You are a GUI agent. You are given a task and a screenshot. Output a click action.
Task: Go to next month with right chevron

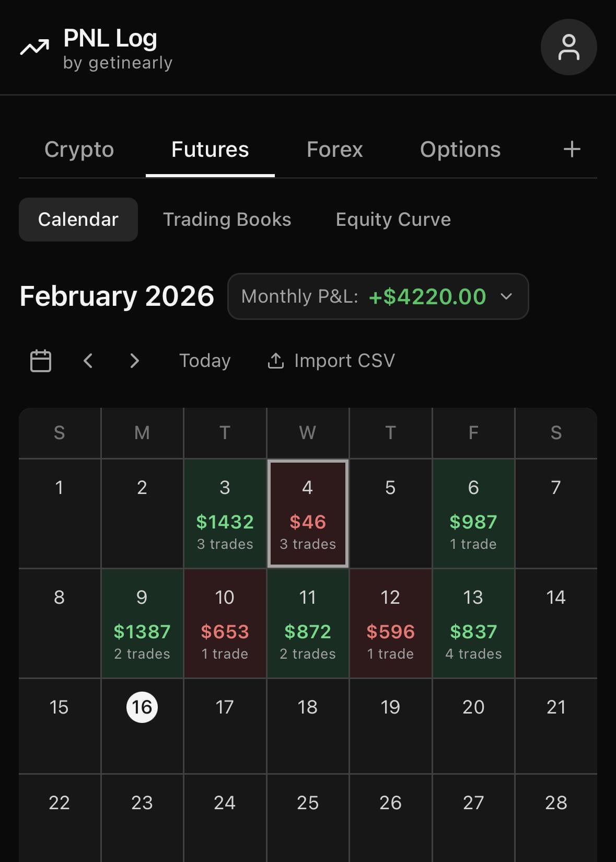[134, 361]
